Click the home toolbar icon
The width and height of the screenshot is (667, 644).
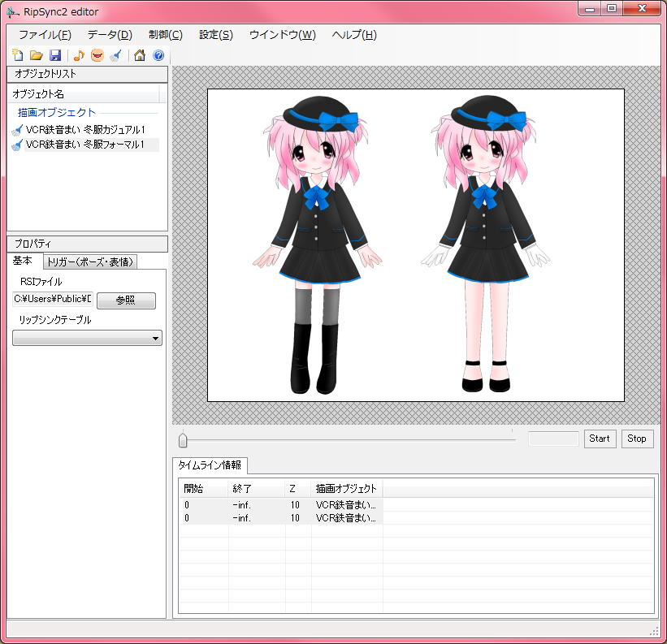(x=140, y=55)
